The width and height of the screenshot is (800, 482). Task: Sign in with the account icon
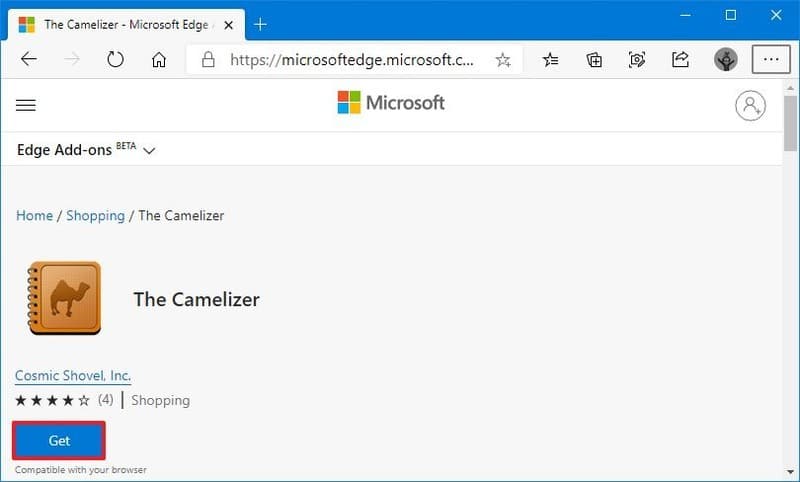click(750, 106)
